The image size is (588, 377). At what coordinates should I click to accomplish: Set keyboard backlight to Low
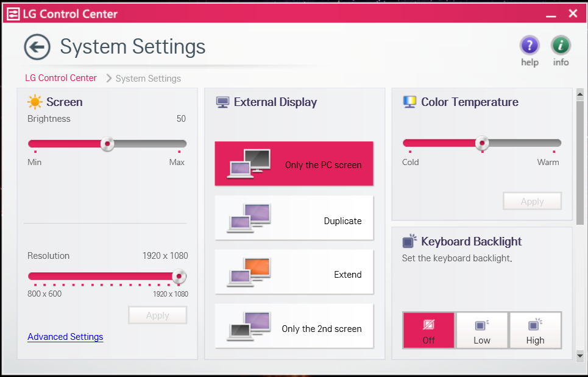[x=482, y=330]
